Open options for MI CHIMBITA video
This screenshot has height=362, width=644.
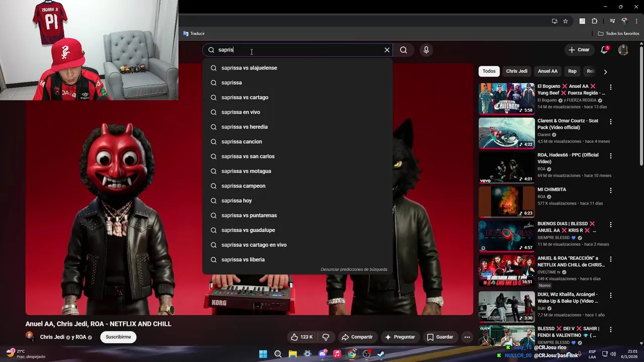(x=611, y=191)
